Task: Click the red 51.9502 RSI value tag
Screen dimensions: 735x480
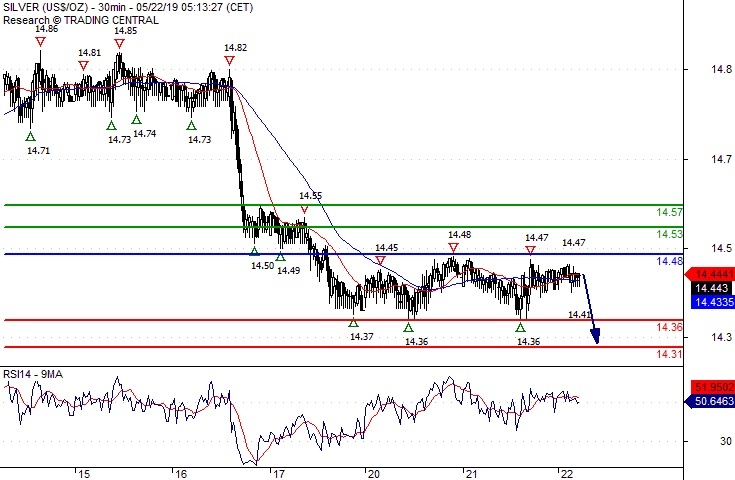Action: (x=712, y=387)
